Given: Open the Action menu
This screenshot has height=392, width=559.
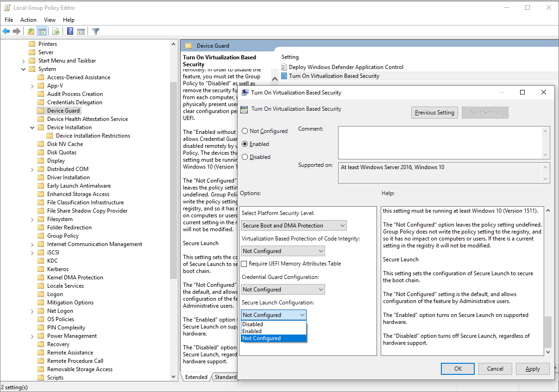Looking at the screenshot, I should (28, 20).
